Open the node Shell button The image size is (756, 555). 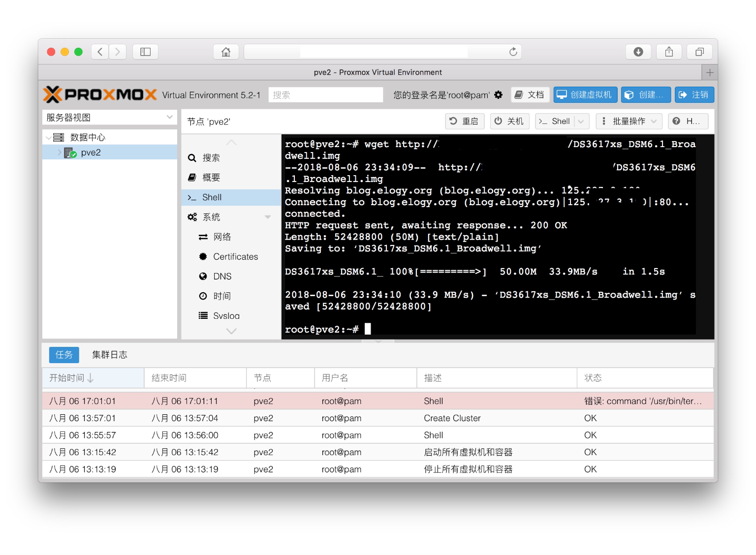point(555,121)
